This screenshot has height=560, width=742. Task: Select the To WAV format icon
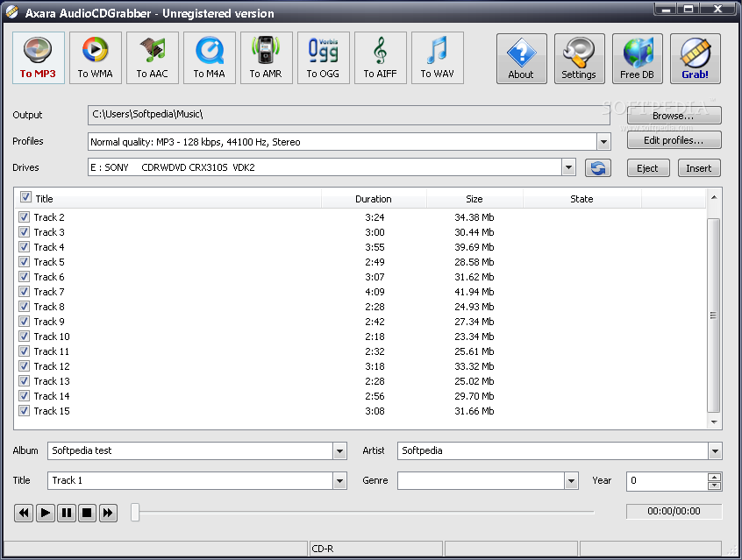click(x=438, y=58)
